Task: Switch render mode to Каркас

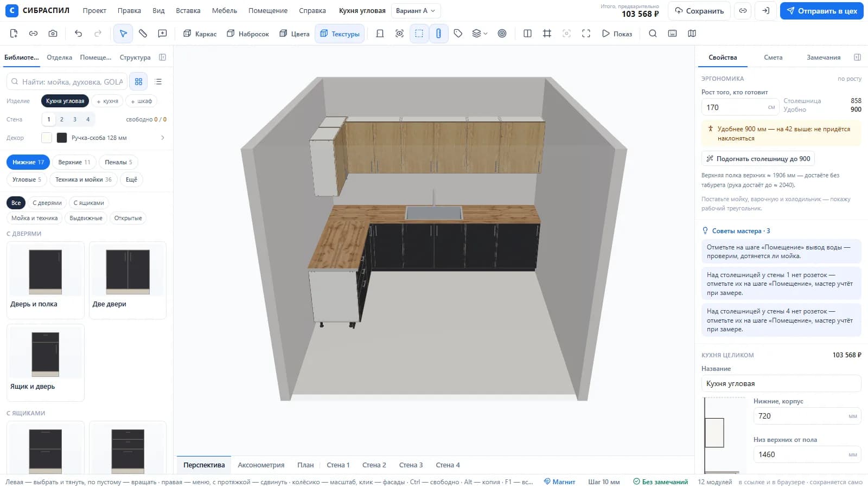Action: click(x=200, y=34)
